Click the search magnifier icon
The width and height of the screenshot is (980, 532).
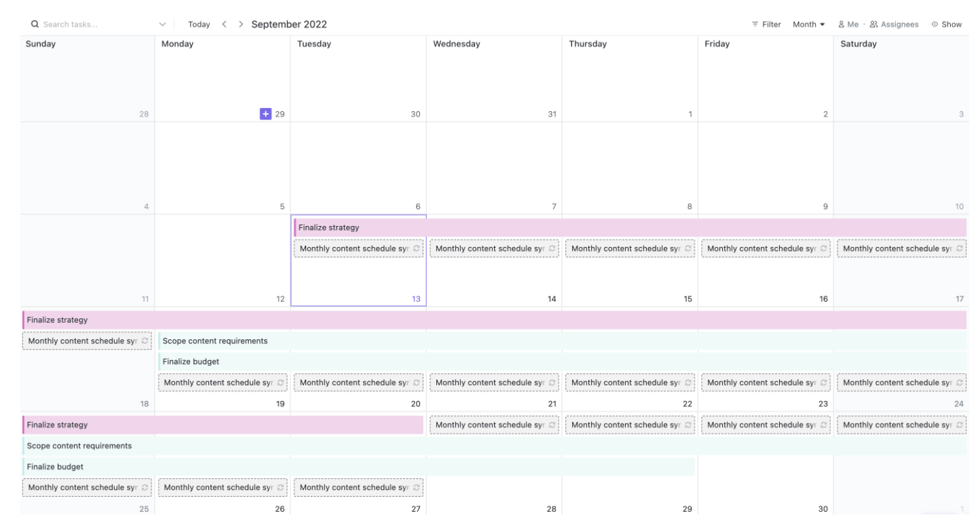click(x=35, y=24)
